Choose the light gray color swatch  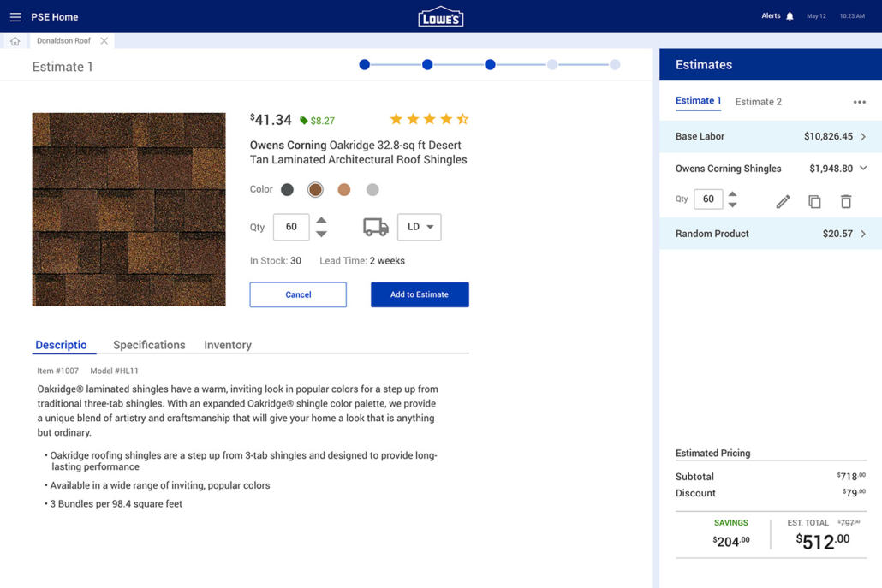(372, 190)
